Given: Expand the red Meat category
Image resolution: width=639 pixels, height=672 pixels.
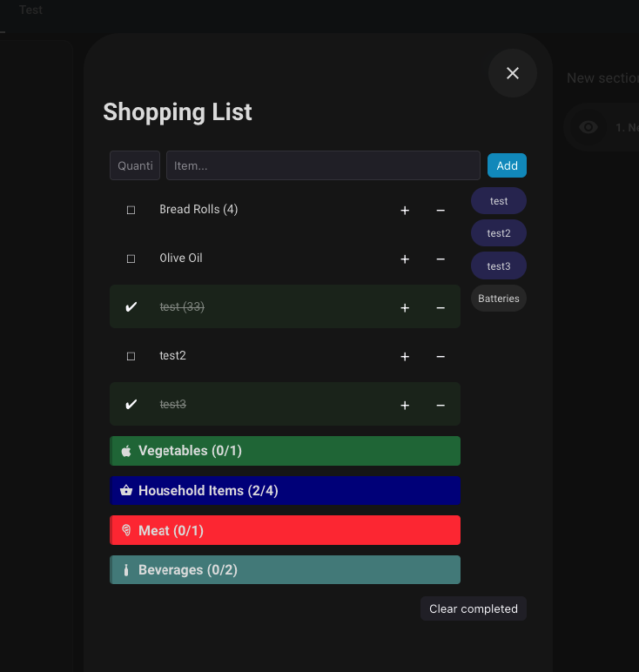Looking at the screenshot, I should (x=285, y=530).
